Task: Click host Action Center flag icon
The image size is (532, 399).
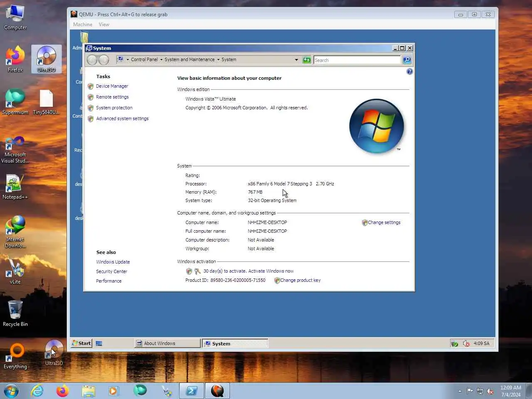Action: [470, 391]
